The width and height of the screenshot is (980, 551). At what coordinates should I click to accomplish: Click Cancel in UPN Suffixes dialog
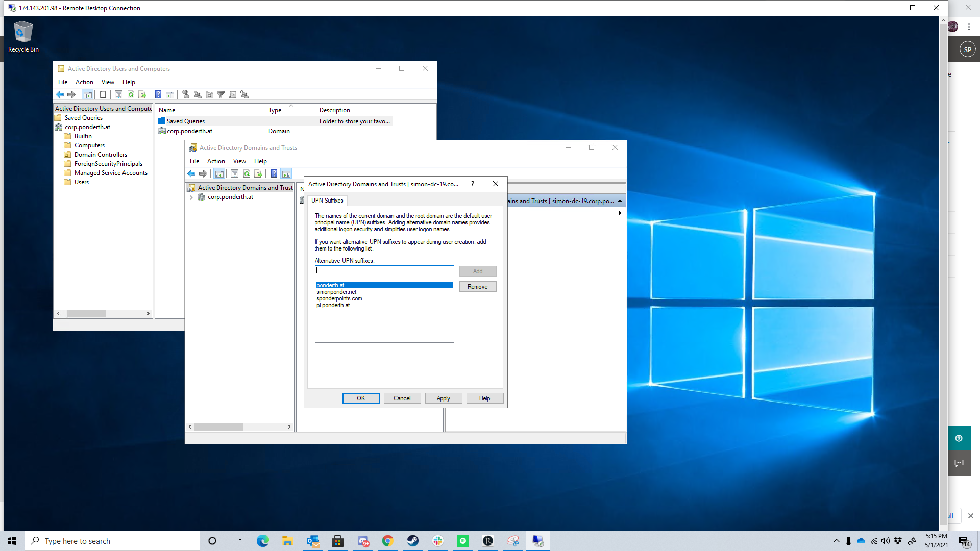(402, 398)
